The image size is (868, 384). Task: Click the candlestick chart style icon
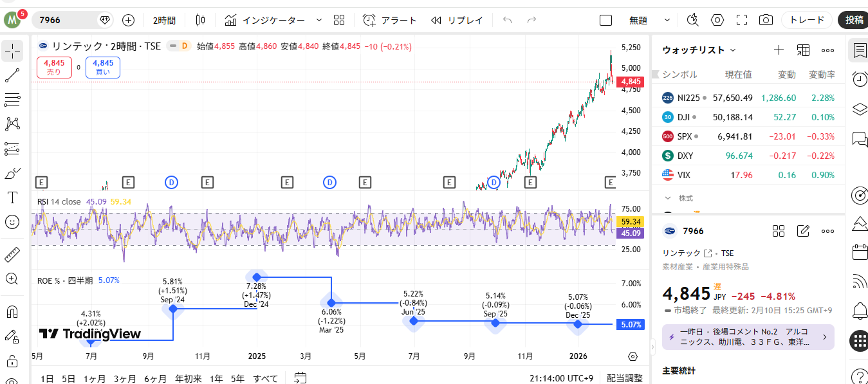click(x=200, y=20)
